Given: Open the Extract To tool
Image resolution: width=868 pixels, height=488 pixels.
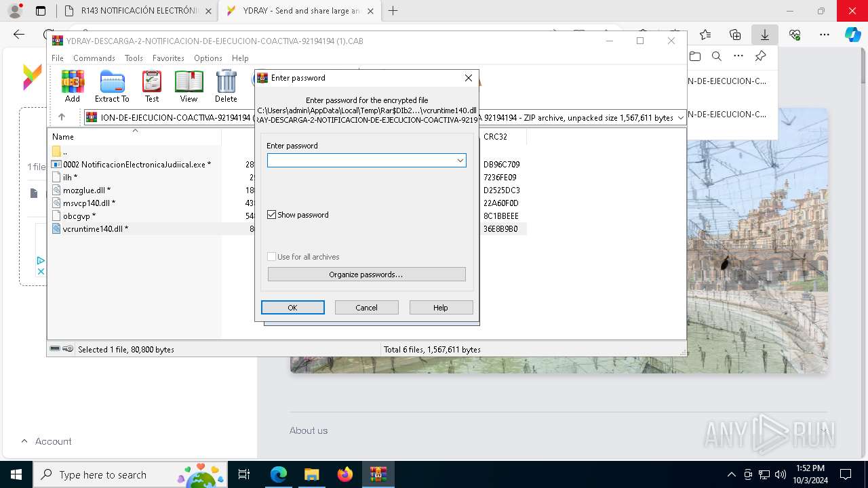Looking at the screenshot, I should 112,86.
